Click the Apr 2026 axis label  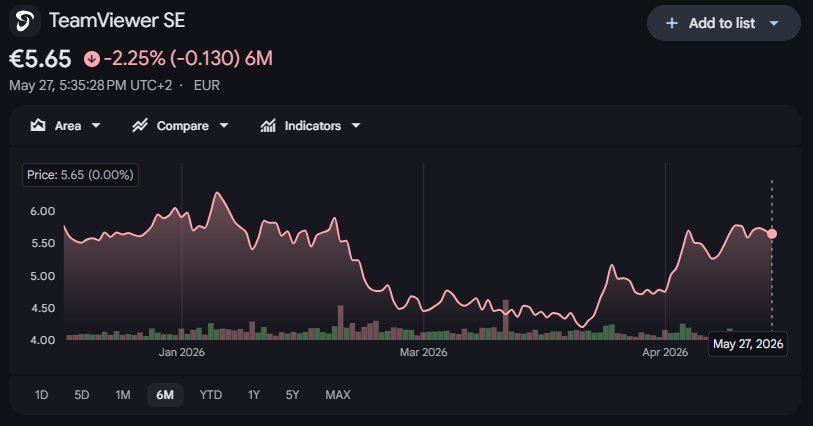pyautogui.click(x=665, y=352)
